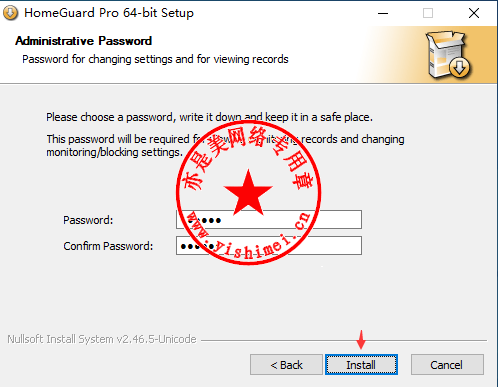Click the HomeGuard Pro 64-bit Setup title text
The height and width of the screenshot is (387, 498).
(109, 13)
